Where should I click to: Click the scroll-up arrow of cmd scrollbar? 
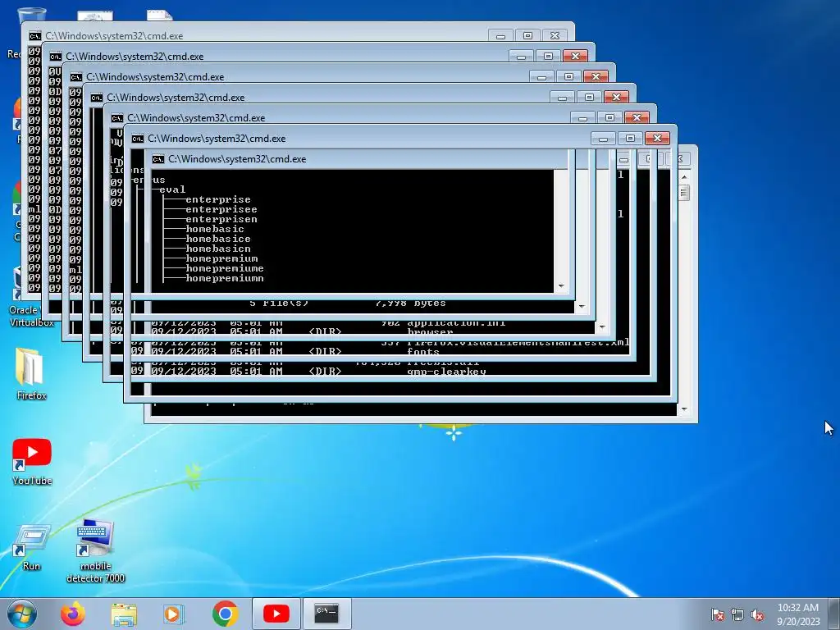coord(684,176)
